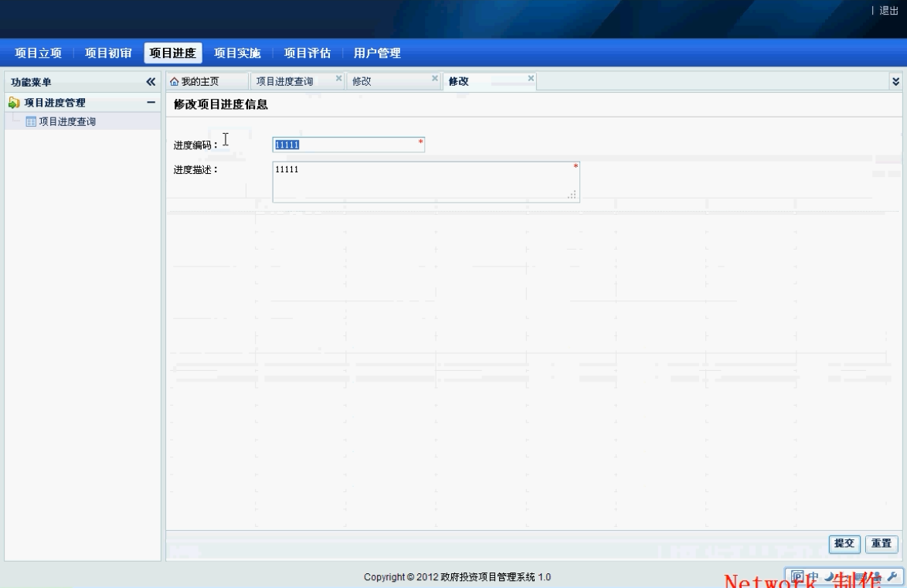Open the 用户管理 navigation menu

377,53
